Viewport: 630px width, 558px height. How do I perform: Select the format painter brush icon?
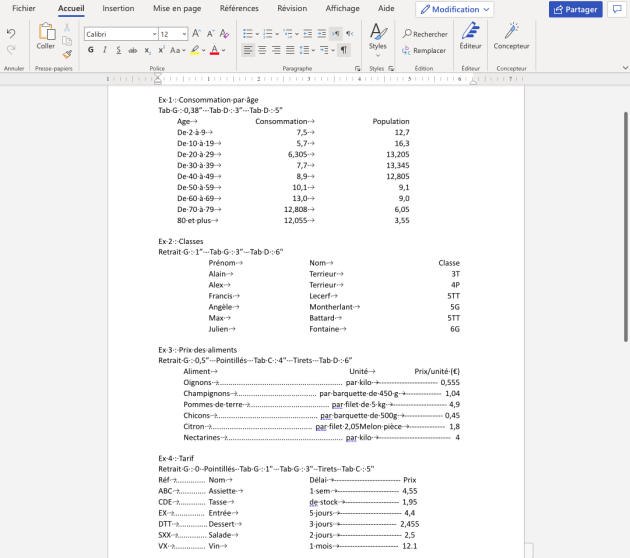pos(67,54)
